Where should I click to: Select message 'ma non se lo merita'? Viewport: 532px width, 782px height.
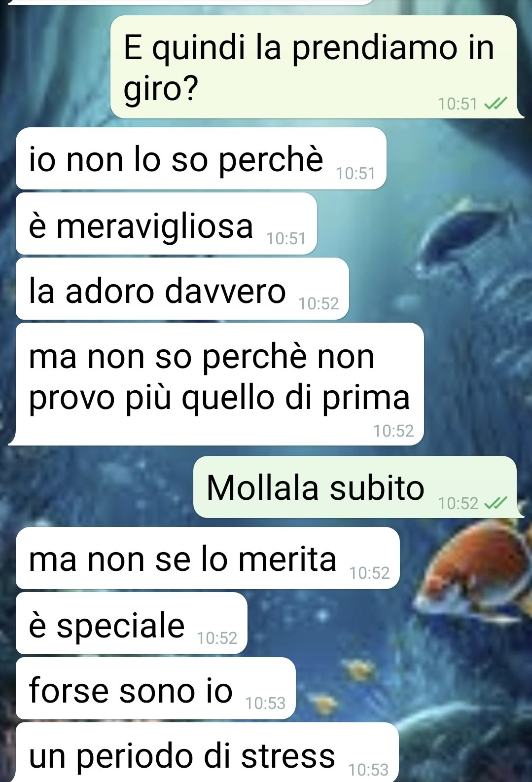(x=208, y=558)
